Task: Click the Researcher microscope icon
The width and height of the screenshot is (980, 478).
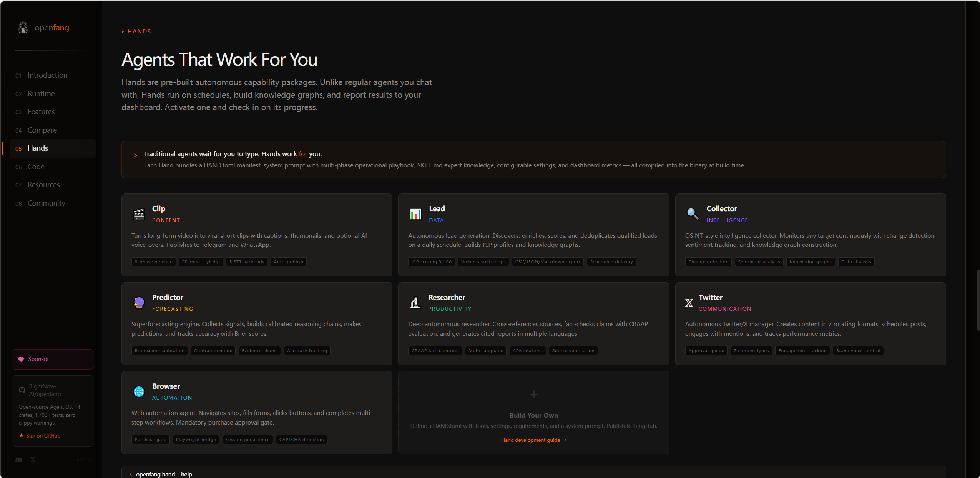Action: (x=415, y=303)
